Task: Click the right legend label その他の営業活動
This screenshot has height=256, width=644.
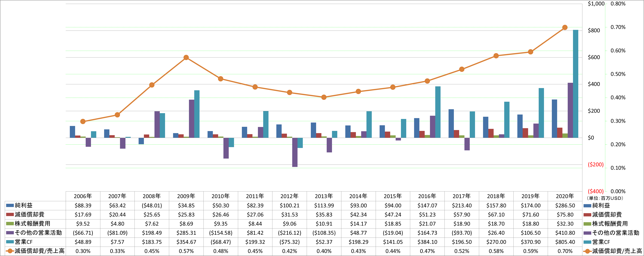Action: [x=615, y=233]
